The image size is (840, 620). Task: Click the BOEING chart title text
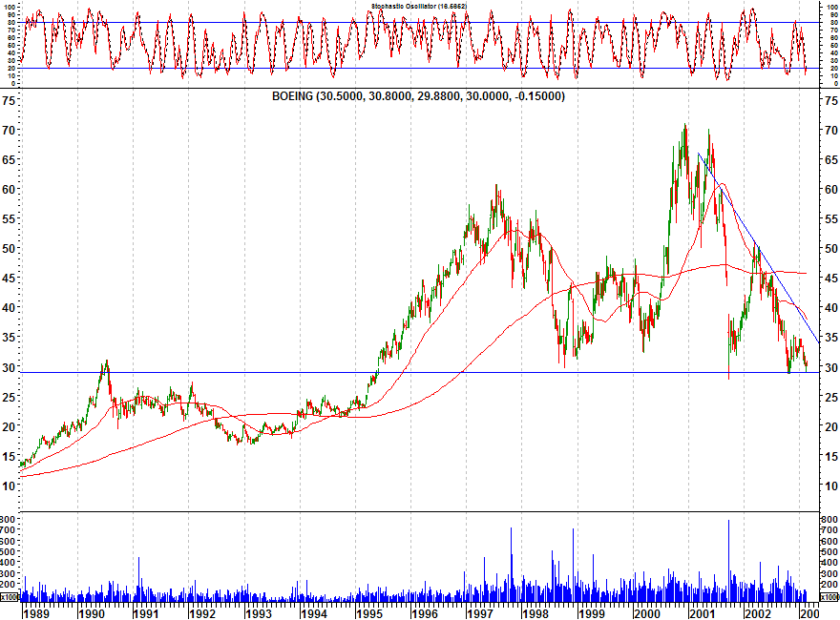[418, 96]
